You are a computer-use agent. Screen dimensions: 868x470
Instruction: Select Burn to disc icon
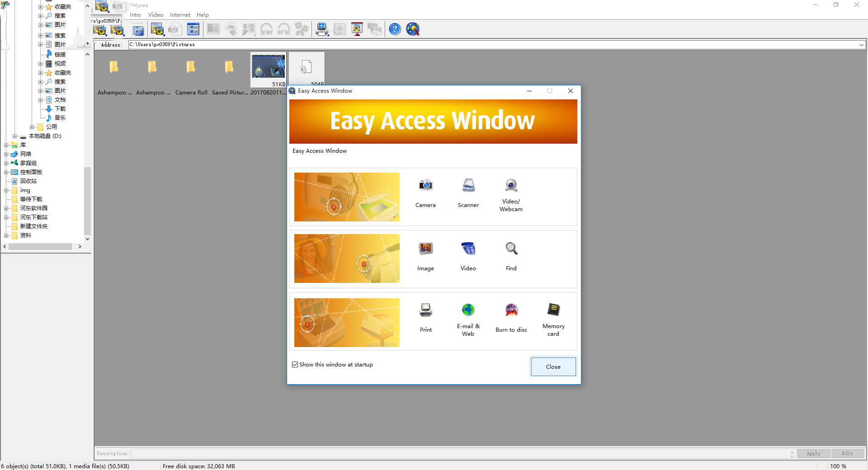[511, 310]
